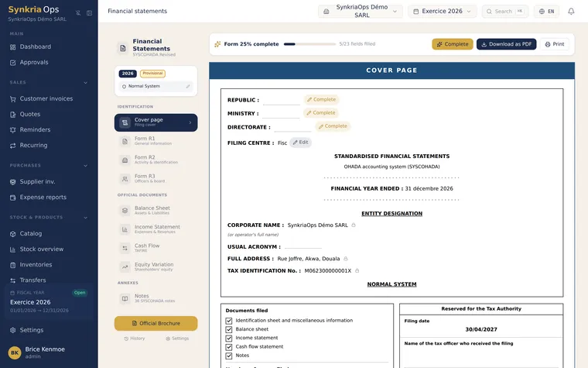
Task: Click the Dashboard icon
Action: (x=12, y=47)
